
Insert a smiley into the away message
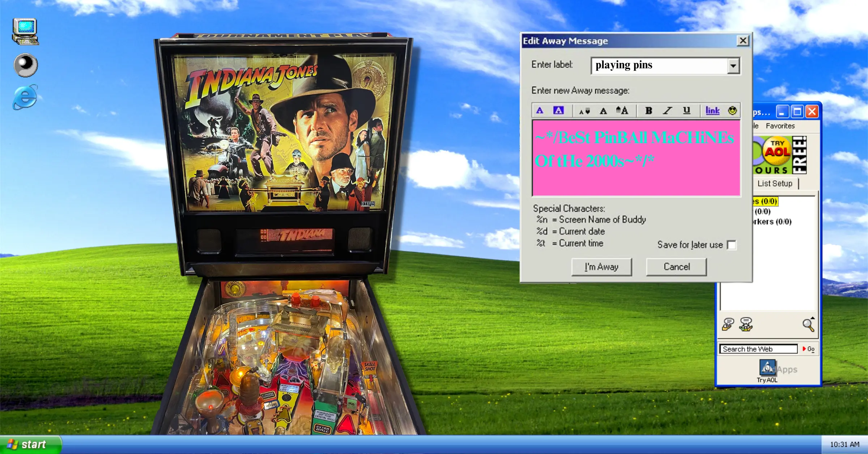tap(732, 111)
